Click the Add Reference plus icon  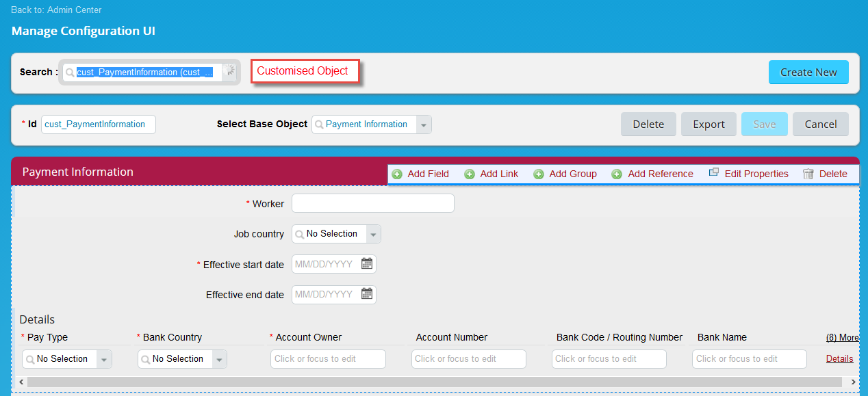[x=617, y=174]
